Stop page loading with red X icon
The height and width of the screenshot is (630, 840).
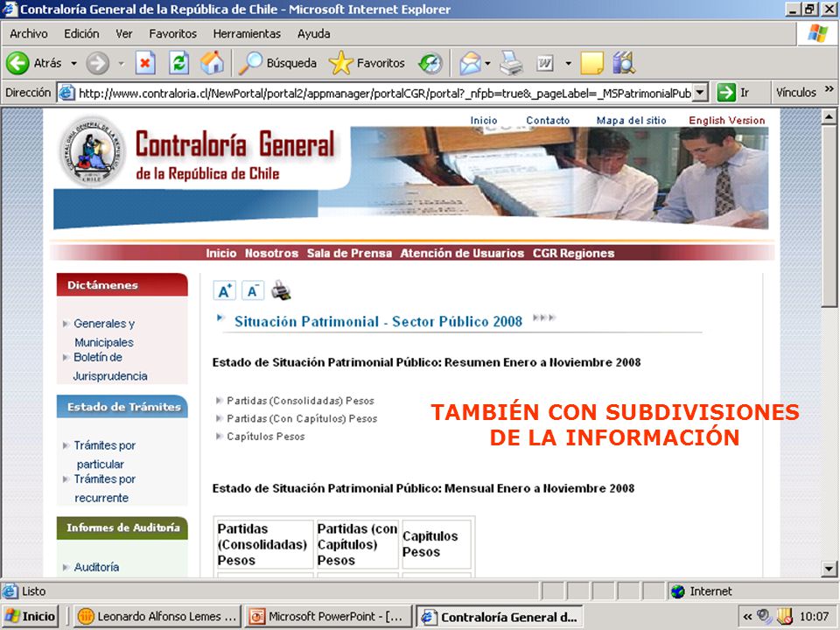(144, 63)
